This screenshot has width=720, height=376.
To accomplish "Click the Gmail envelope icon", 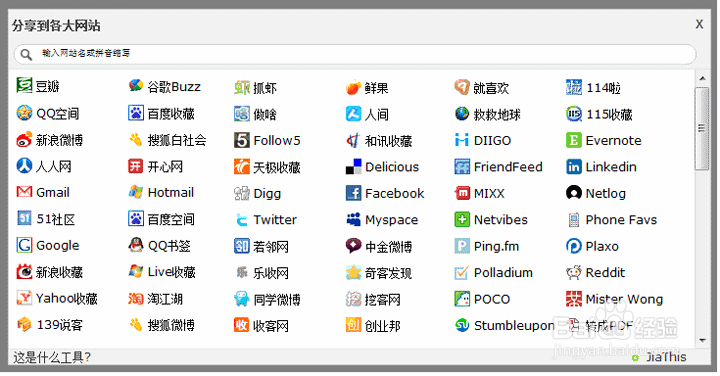I will (24, 192).
